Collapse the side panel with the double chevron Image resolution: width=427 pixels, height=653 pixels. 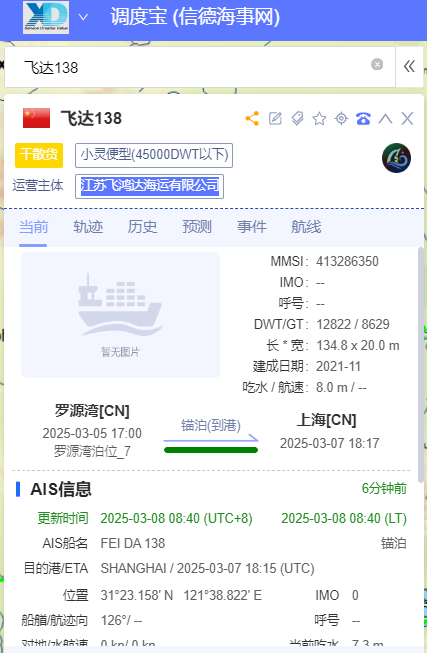[409, 67]
